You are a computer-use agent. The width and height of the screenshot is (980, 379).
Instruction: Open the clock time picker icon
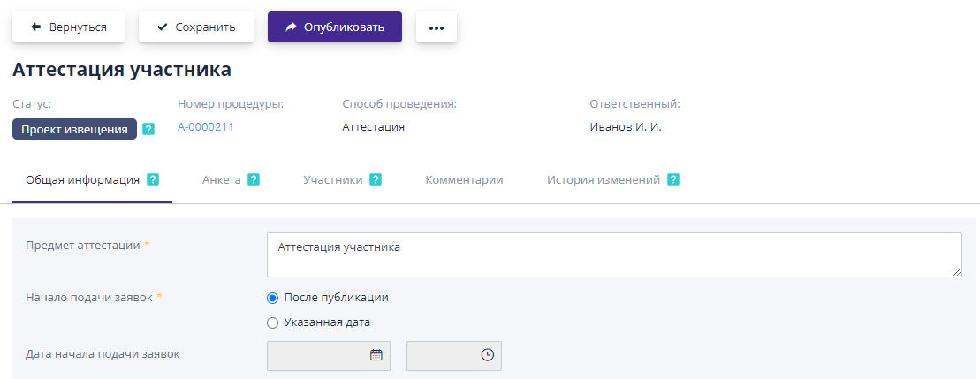click(487, 355)
